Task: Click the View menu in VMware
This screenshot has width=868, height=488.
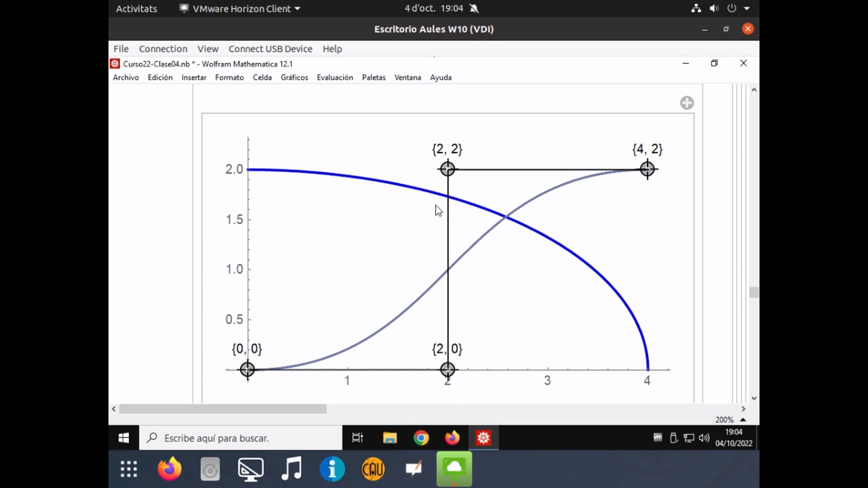Action: click(x=208, y=48)
